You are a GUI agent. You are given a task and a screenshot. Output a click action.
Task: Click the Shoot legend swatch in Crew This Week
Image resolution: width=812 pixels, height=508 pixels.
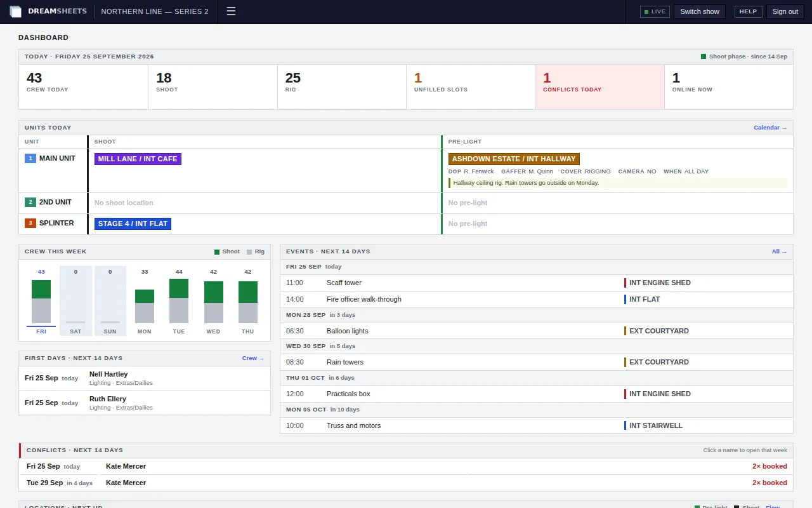point(217,252)
